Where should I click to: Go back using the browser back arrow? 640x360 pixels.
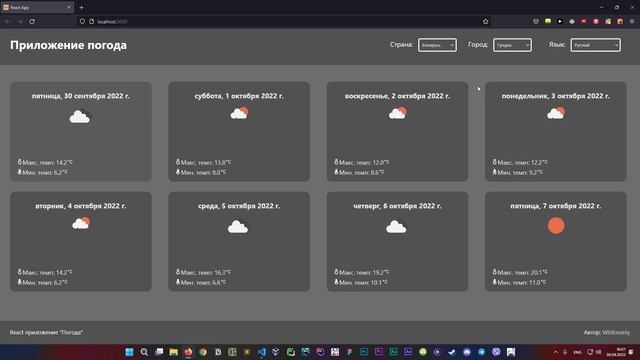8,21
